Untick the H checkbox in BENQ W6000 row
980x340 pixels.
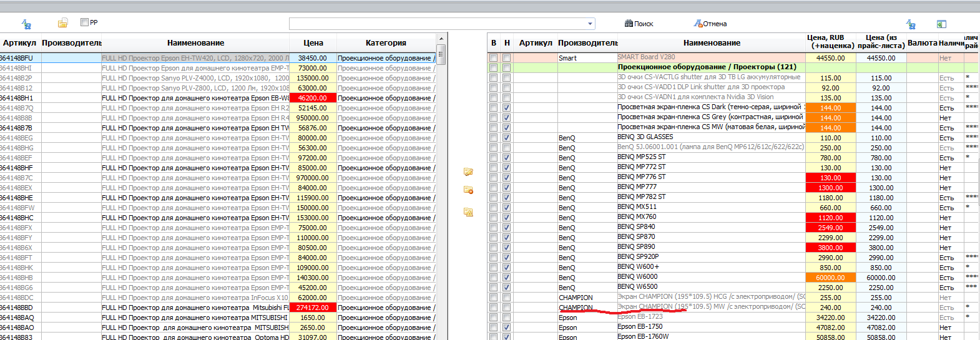[x=506, y=278]
